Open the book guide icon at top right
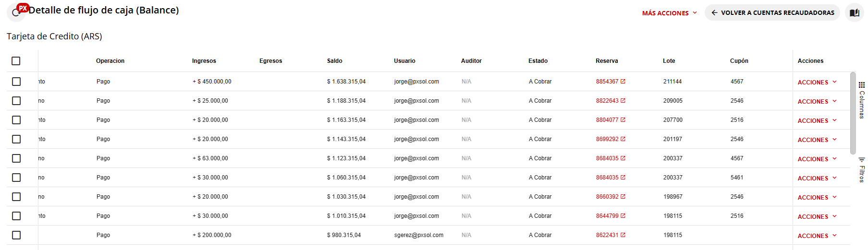 click(x=855, y=13)
